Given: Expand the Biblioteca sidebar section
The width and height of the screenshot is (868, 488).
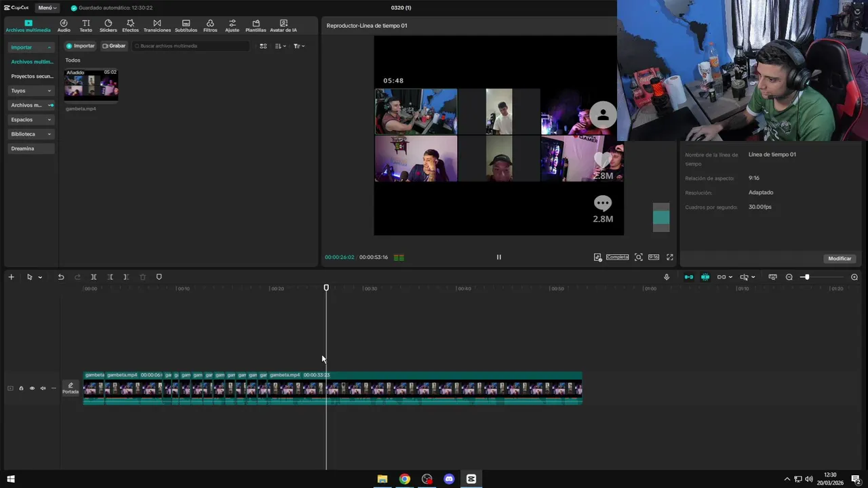Looking at the screenshot, I should click(31, 134).
